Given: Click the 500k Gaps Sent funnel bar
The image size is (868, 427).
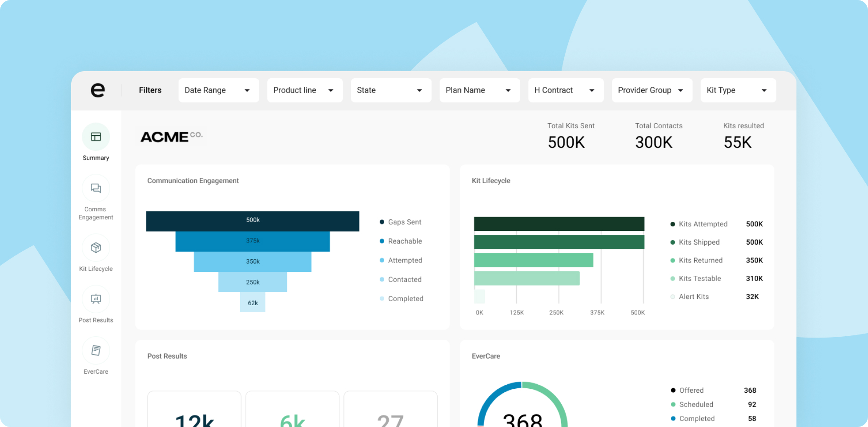Looking at the screenshot, I should pyautogui.click(x=253, y=221).
